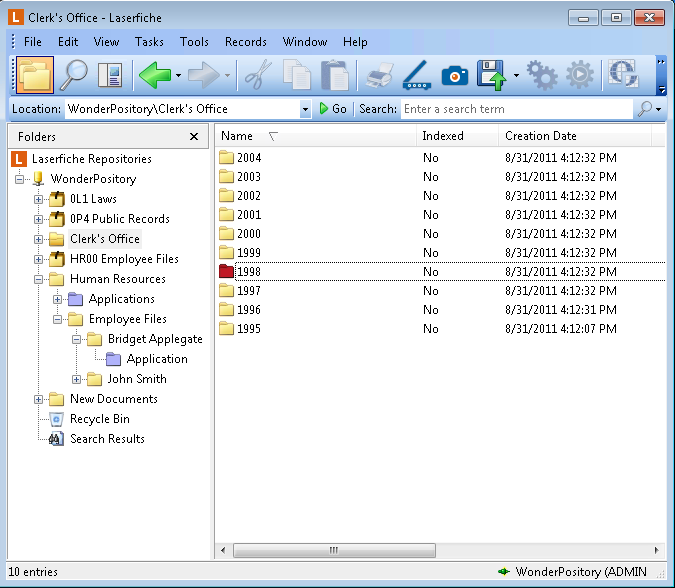Close the Folders pane

click(x=194, y=136)
